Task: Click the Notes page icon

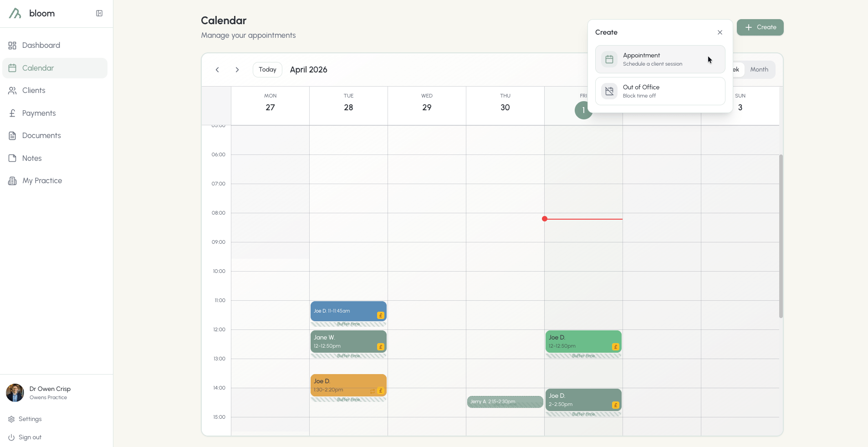Action: 12,158
